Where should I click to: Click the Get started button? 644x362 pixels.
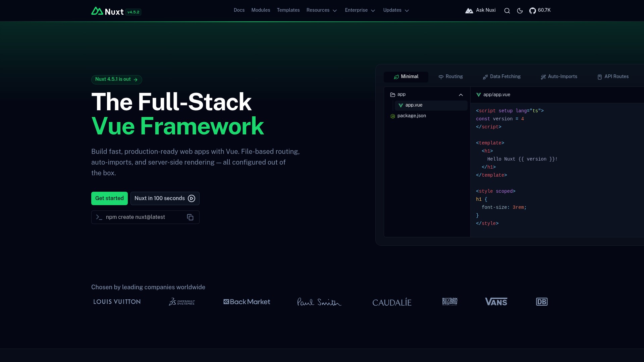pyautogui.click(x=109, y=198)
